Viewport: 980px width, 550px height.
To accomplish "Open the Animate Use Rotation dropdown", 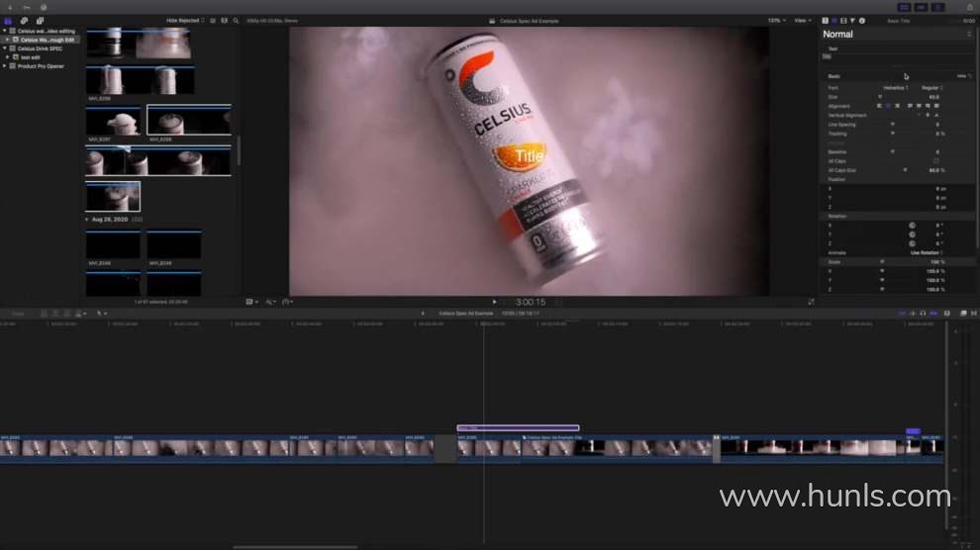I will point(927,253).
